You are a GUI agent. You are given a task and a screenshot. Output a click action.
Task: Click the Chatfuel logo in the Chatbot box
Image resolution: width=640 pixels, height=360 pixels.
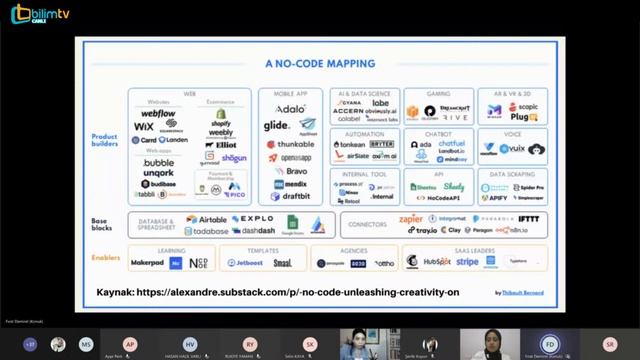(x=451, y=143)
